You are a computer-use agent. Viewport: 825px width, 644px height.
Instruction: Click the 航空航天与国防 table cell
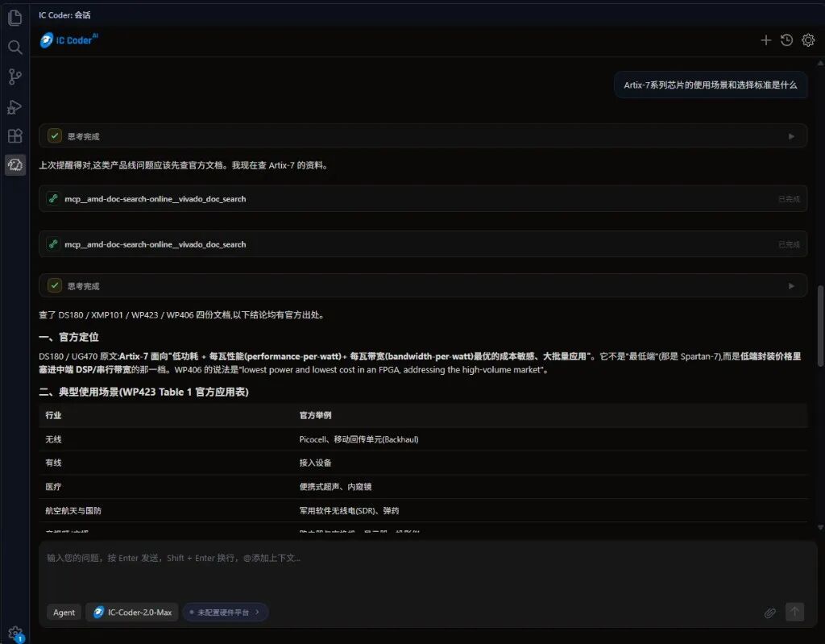(x=73, y=510)
